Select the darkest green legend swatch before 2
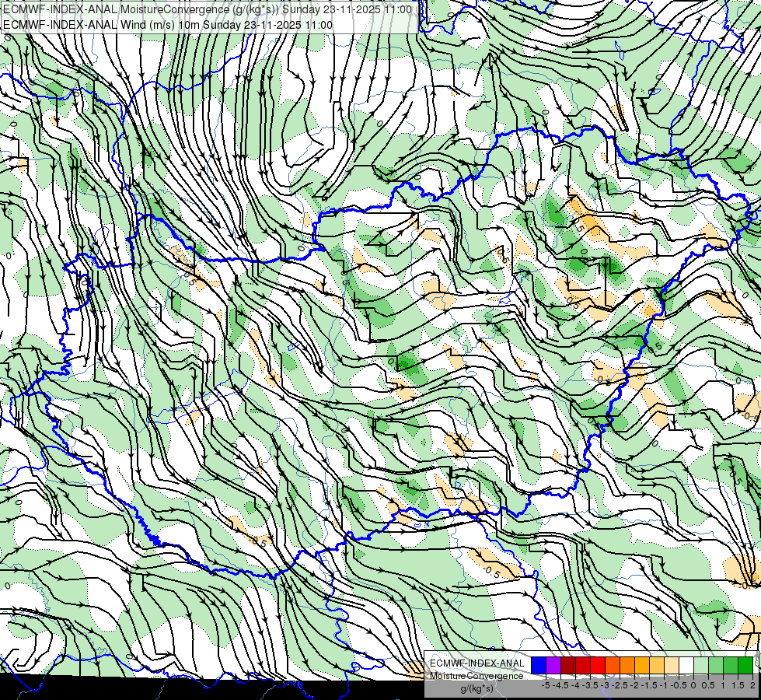The width and height of the screenshot is (761, 700). point(745,666)
